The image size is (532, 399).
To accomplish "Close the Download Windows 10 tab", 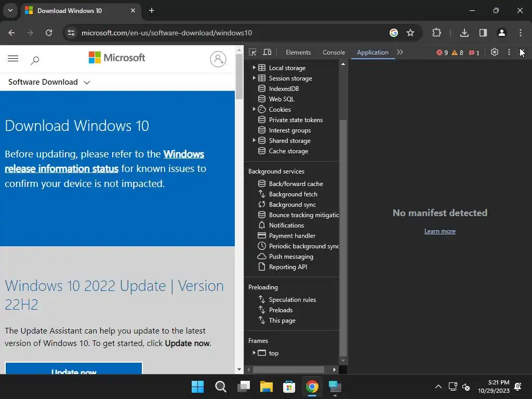I will pyautogui.click(x=133, y=10).
